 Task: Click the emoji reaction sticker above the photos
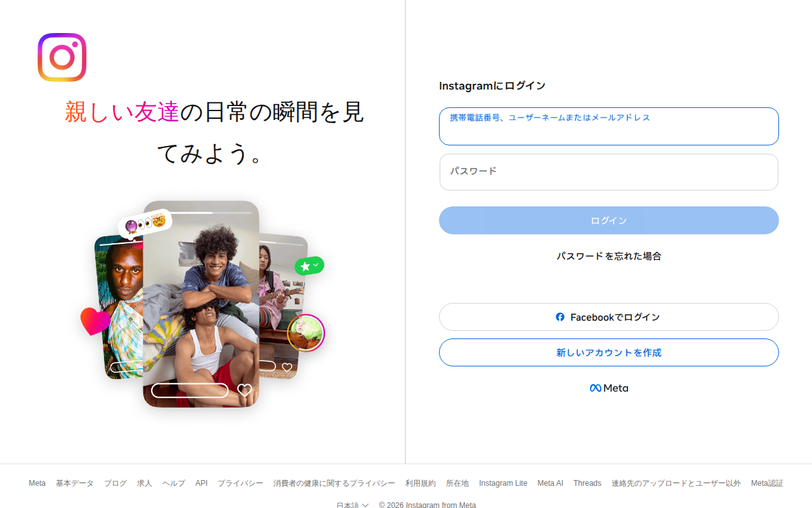pyautogui.click(x=145, y=221)
